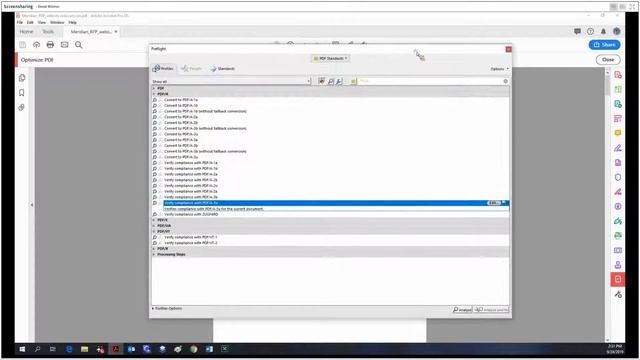Click the Save file icon in toolbar
Viewport: 640px width, 360px height.
[22, 44]
